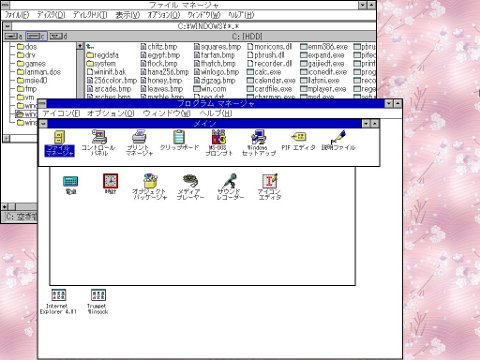Open the File Manager 表示(V) menu
This screenshot has width=480, height=360.
pyautogui.click(x=127, y=15)
